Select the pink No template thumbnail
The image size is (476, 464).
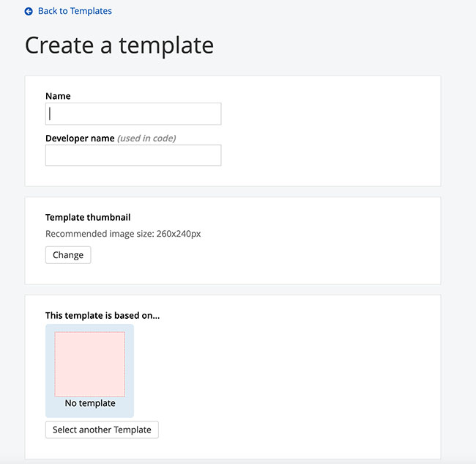click(x=89, y=364)
